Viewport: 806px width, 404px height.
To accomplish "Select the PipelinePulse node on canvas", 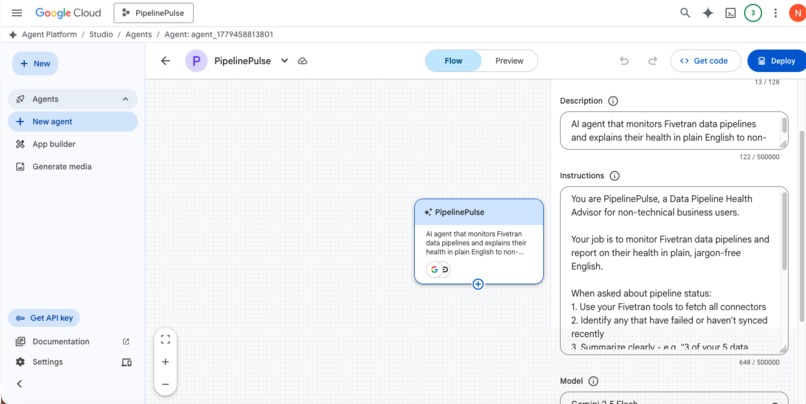I will [479, 242].
